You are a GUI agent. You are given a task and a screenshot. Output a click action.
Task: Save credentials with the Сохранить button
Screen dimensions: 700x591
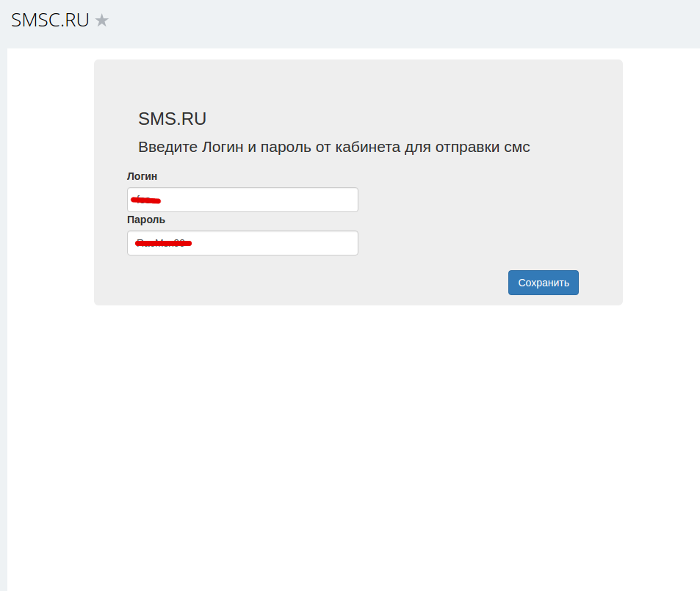tap(544, 283)
